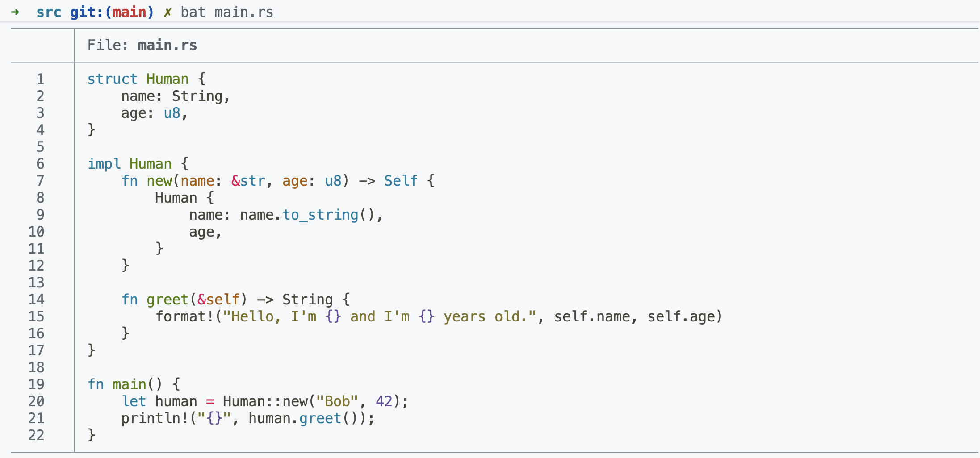The width and height of the screenshot is (980, 458).
Task: Click the green prompt arrow icon
Action: 15,12
